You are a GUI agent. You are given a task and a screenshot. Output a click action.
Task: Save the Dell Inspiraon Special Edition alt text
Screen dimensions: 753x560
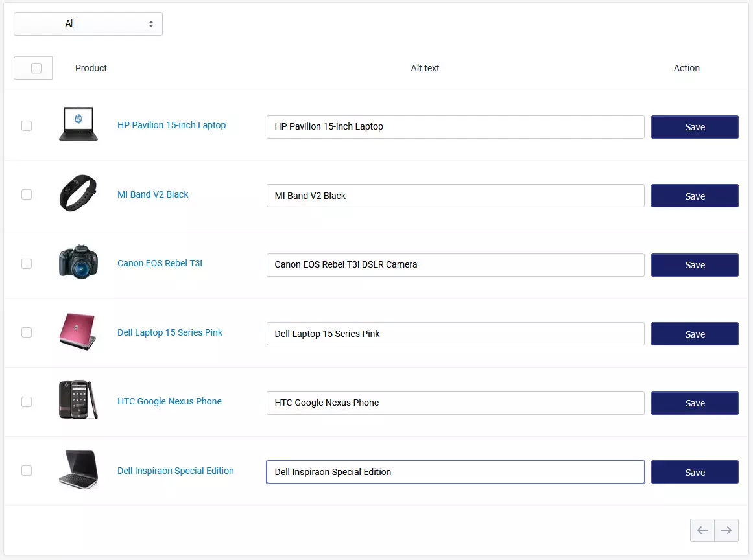[695, 472]
